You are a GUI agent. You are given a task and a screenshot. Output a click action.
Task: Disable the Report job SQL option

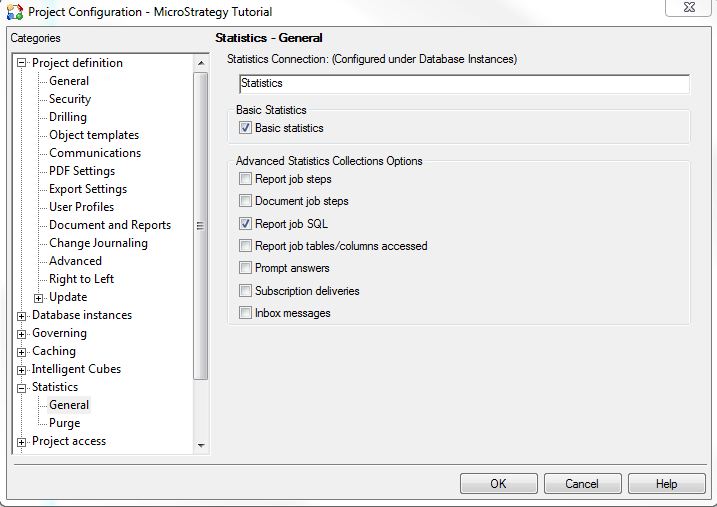pyautogui.click(x=246, y=224)
